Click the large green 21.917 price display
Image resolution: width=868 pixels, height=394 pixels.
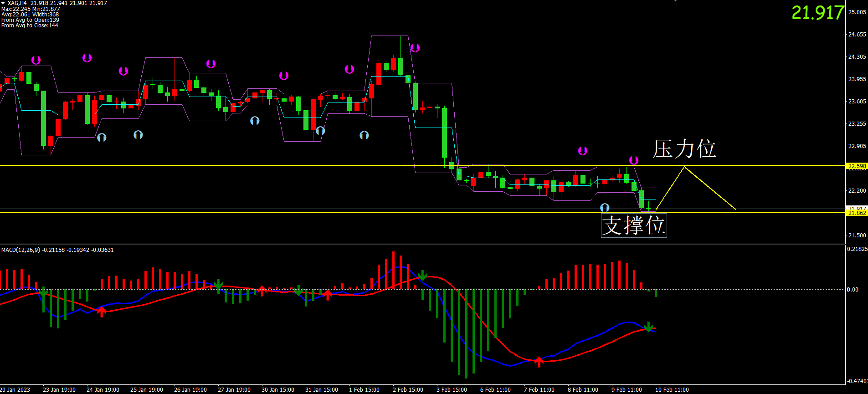(817, 13)
